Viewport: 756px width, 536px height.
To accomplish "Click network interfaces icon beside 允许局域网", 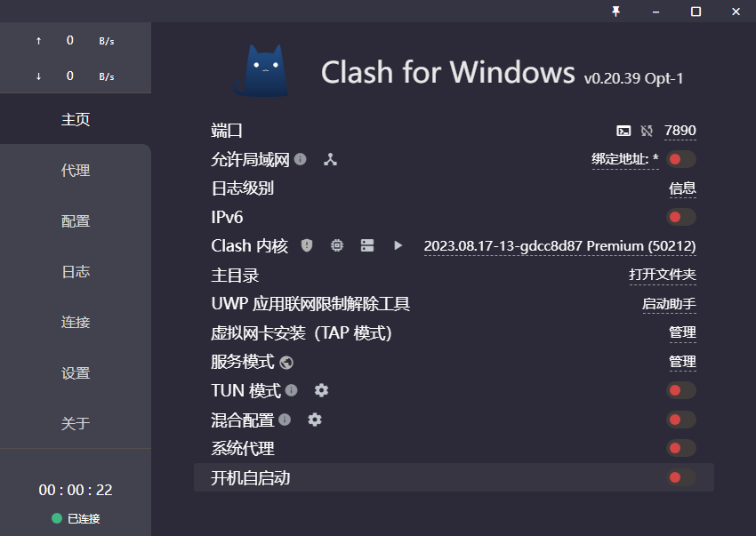I will coord(330,159).
